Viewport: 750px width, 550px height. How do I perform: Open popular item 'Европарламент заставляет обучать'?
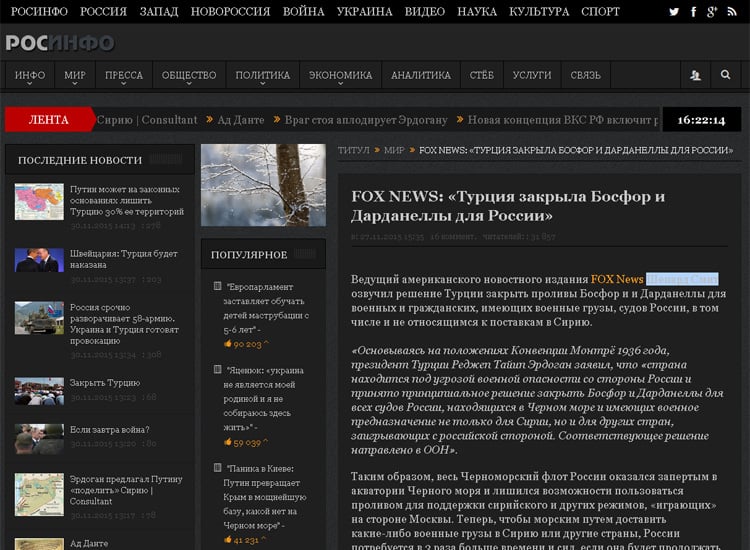coord(266,308)
